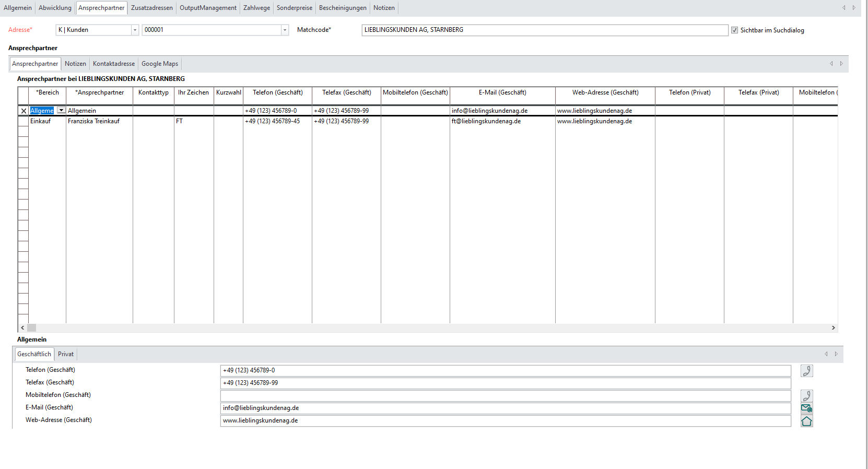Switch to the Privat tab

(x=66, y=354)
